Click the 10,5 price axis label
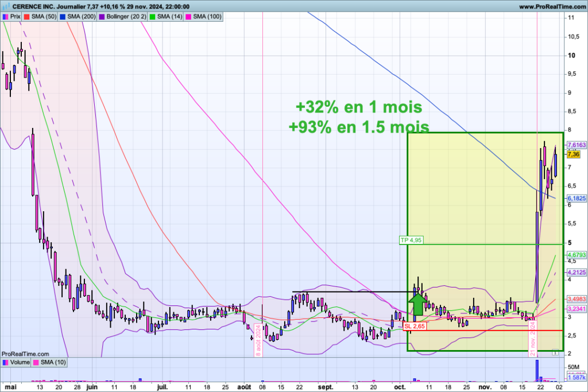 [573, 37]
